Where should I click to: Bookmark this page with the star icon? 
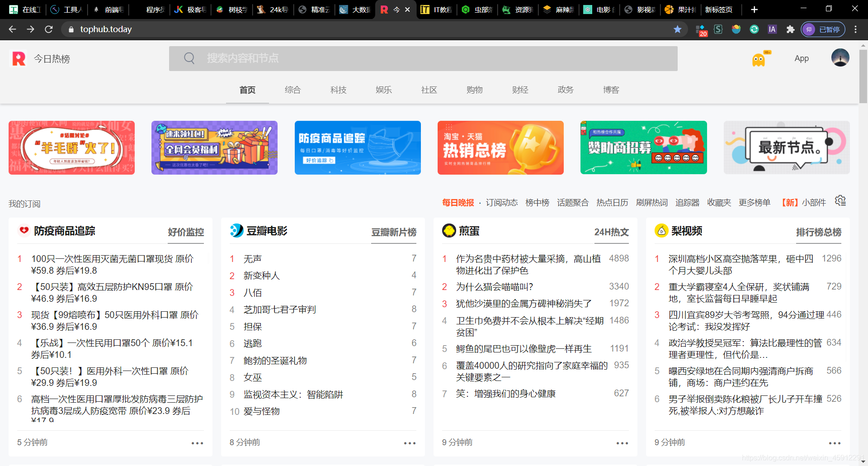point(677,29)
